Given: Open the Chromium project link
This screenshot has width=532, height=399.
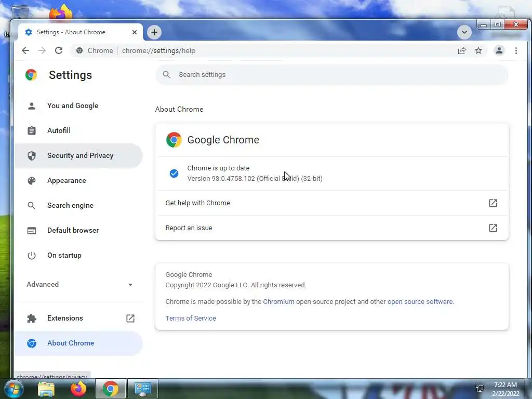Looking at the screenshot, I should [x=278, y=302].
